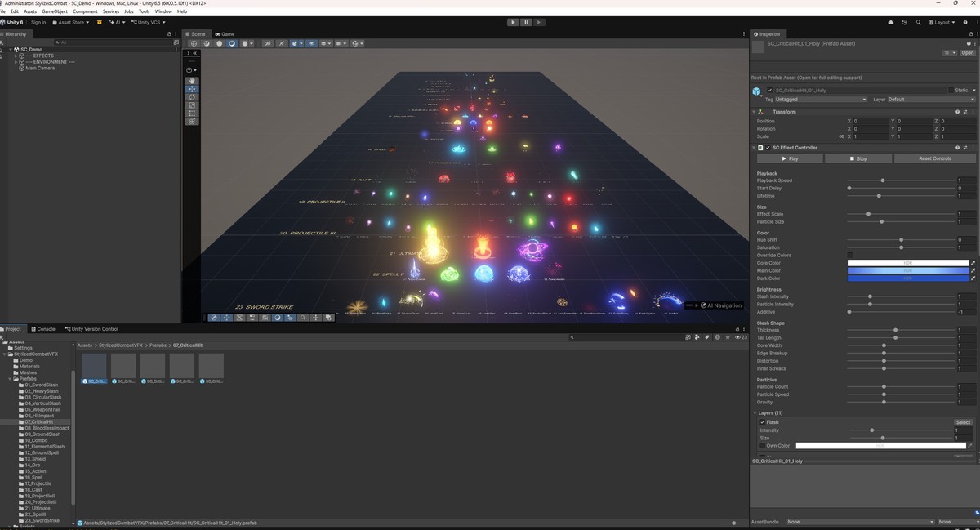Collapse the Layers (11) section
The image size is (980, 530).
tap(755, 413)
